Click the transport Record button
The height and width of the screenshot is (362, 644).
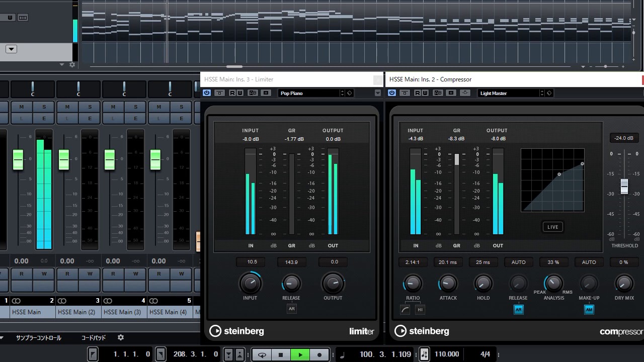pyautogui.click(x=319, y=354)
